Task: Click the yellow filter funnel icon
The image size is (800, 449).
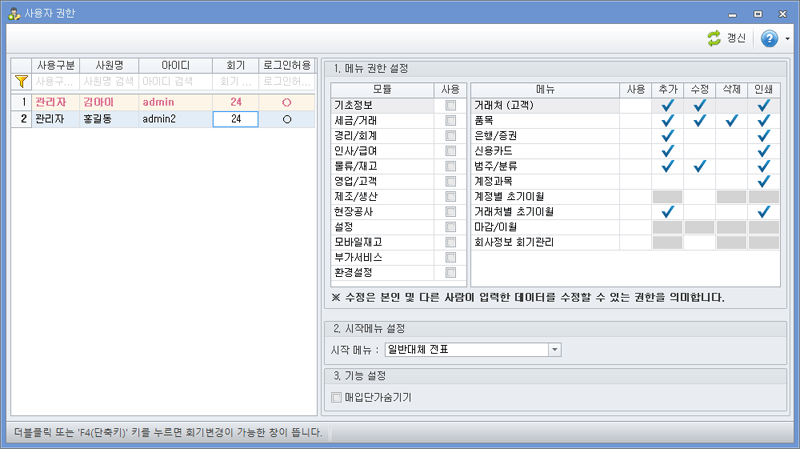Action: tap(21, 81)
